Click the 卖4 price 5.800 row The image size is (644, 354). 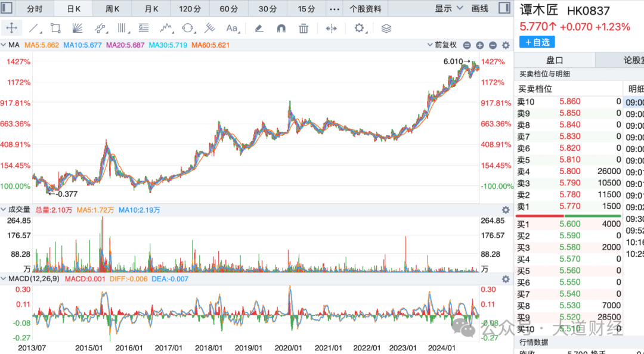point(568,171)
